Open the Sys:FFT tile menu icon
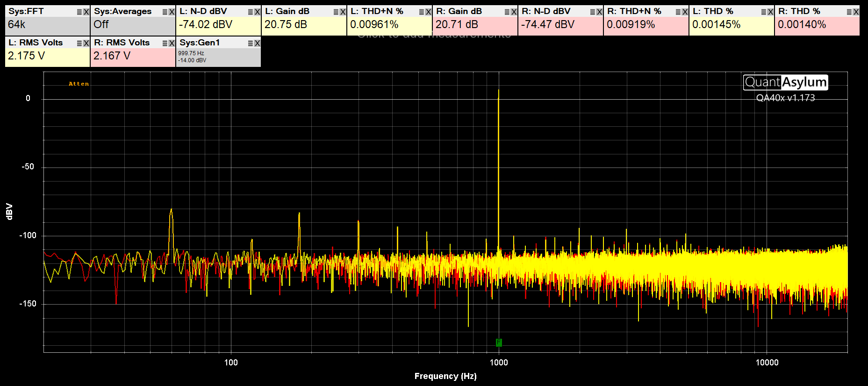This screenshot has width=868, height=386. point(79,12)
